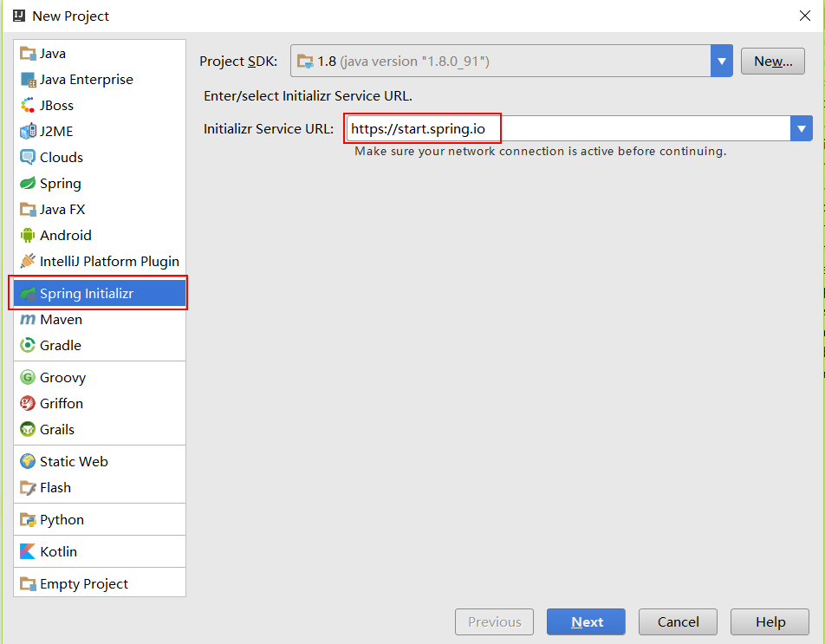Click the Next button
Image resolution: width=825 pixels, height=644 pixels.
(586, 622)
